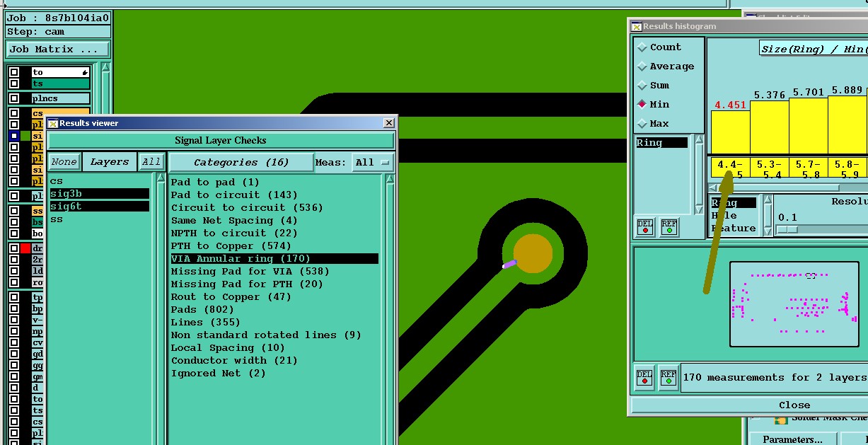
Task: Select the 5.701 histogram bar
Action: coord(808,125)
